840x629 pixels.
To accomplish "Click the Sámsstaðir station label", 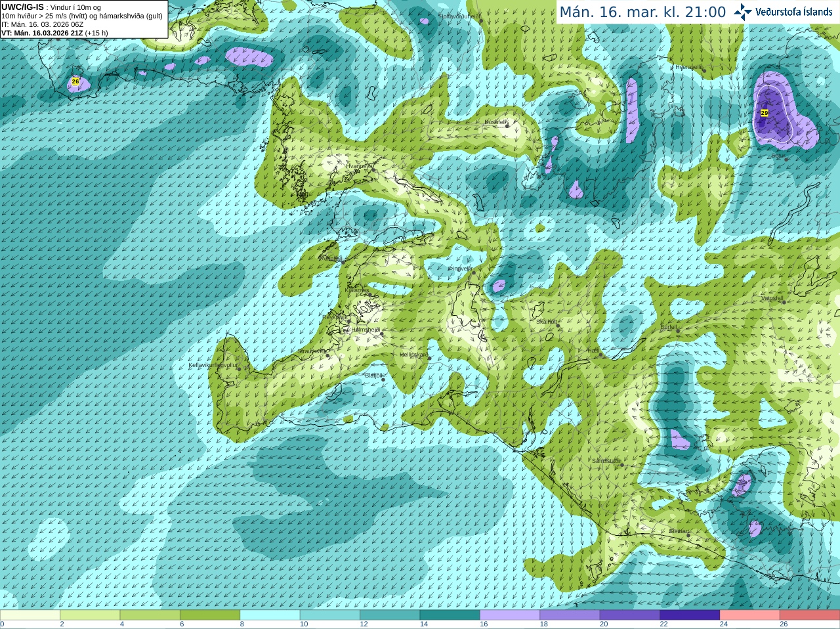I will coord(606,461).
